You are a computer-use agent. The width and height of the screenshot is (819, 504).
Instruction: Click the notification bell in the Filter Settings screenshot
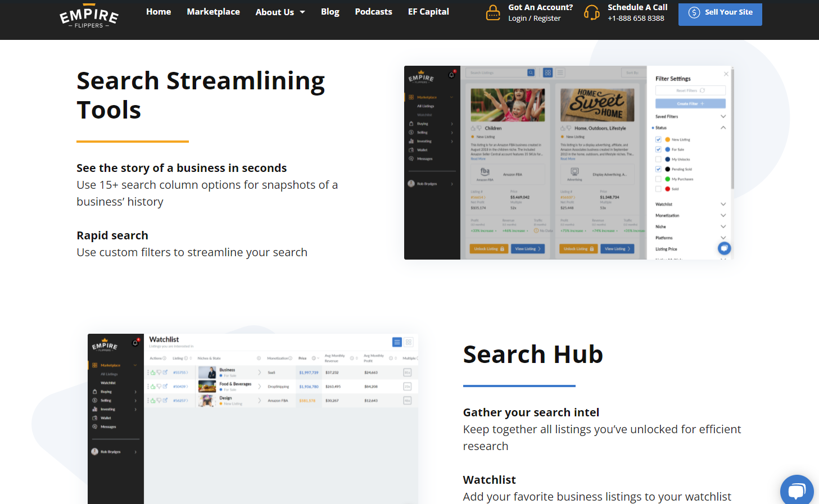451,75
